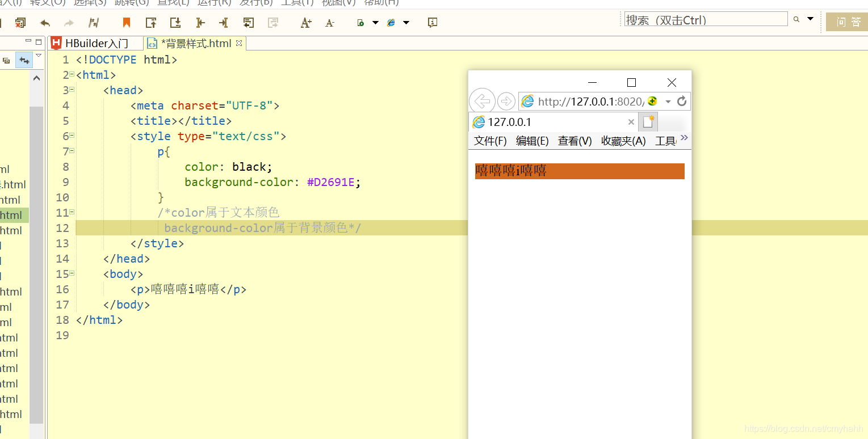Collapse the body tag fold on line 15
The height and width of the screenshot is (439, 868).
pos(72,273)
